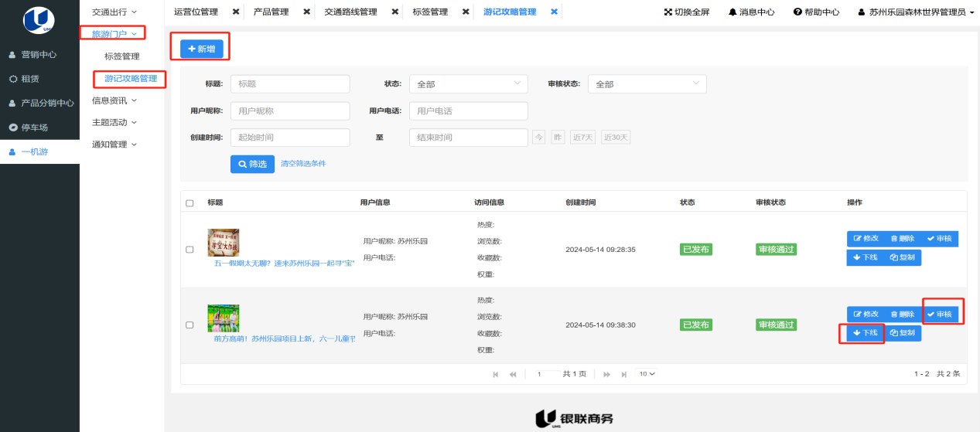Select 标签管理 under 旅游门户 menu

pyautogui.click(x=122, y=56)
